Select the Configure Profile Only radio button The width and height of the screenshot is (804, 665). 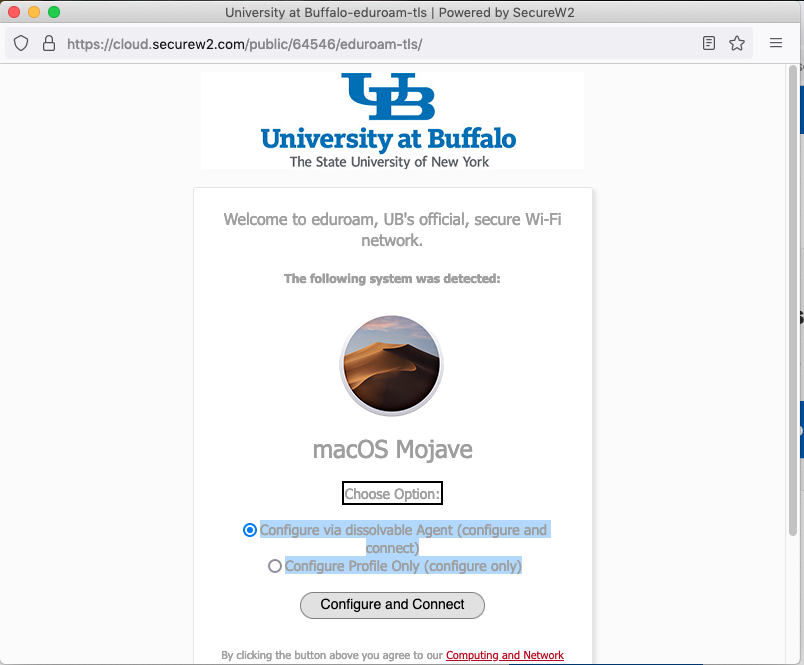[275, 566]
